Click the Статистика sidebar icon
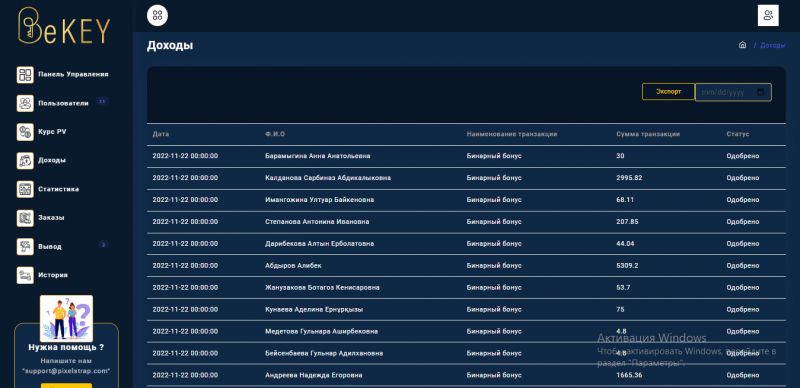Screen dimensions: 800x388 tap(25, 189)
